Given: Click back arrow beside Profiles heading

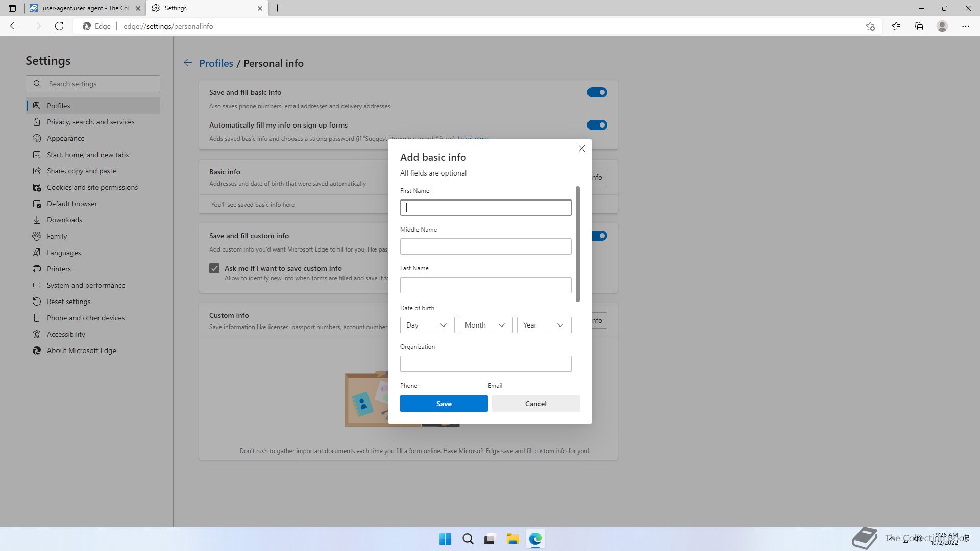Looking at the screenshot, I should coord(188,63).
